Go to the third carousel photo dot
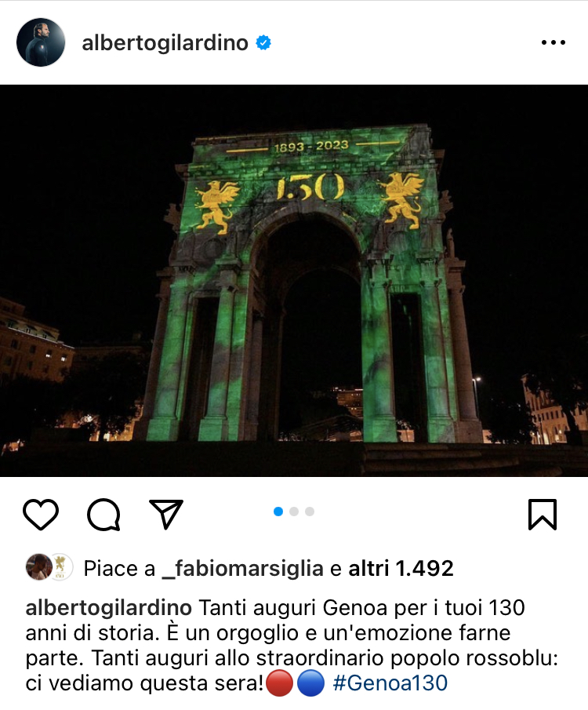588x710 pixels. coord(310,512)
